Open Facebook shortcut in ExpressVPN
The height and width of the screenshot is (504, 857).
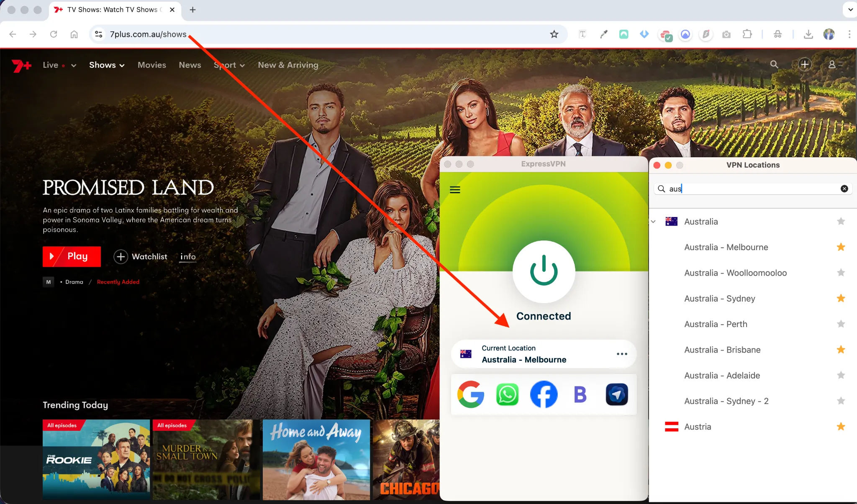543,394
